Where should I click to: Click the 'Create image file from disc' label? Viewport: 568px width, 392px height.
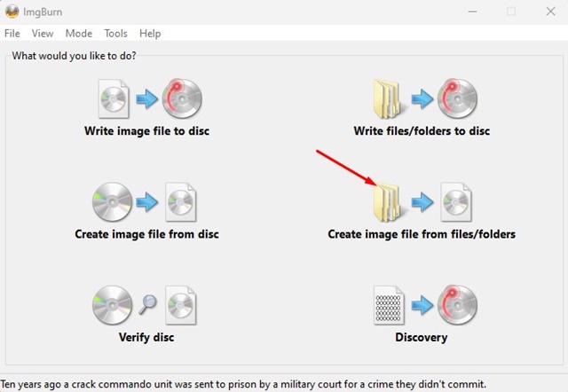146,234
